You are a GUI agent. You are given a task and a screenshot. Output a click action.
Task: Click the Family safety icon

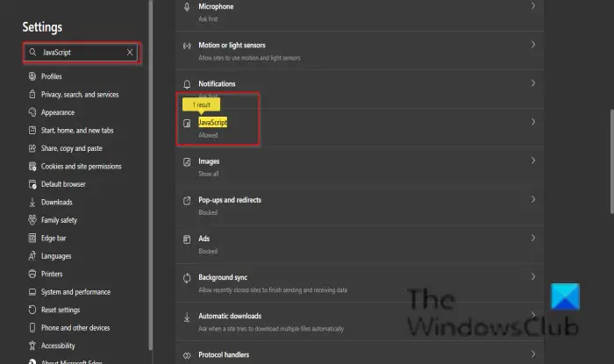(x=32, y=220)
